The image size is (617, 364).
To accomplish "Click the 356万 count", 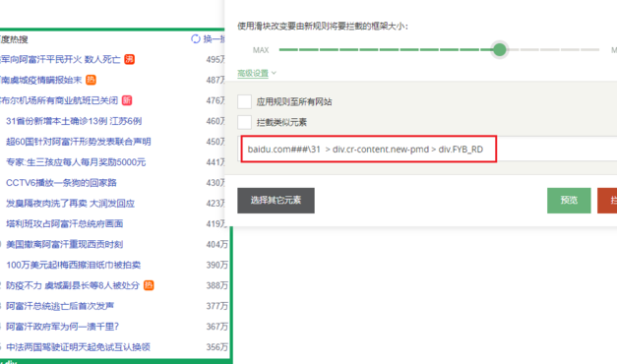I will (x=216, y=347).
